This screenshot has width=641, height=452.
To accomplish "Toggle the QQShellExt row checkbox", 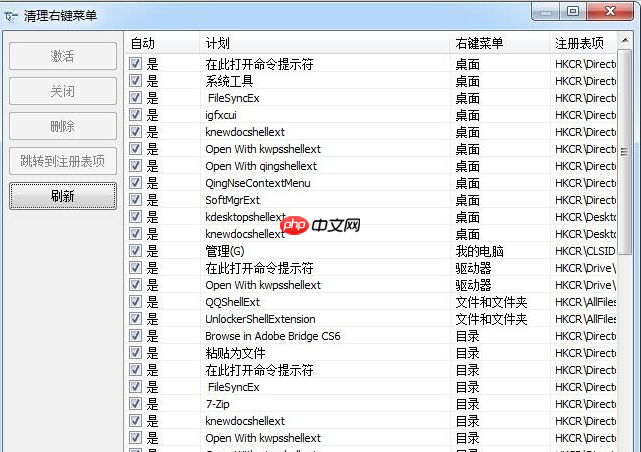I will (135, 302).
